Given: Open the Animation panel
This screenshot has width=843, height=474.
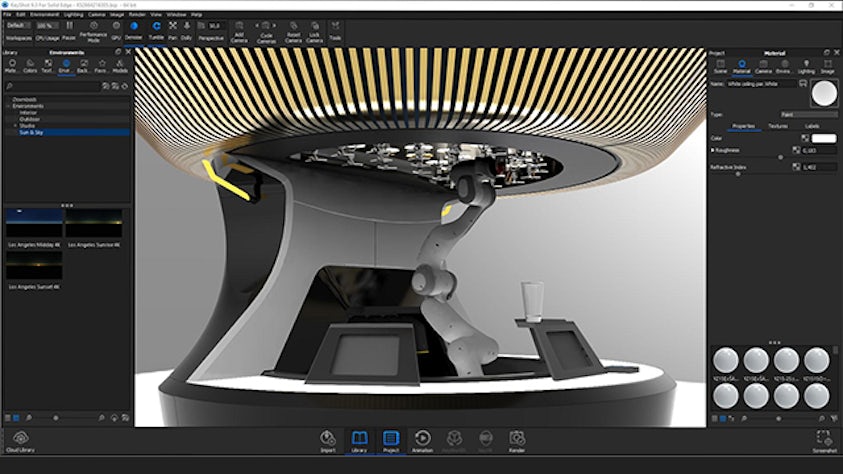Looking at the screenshot, I should coord(423,441).
